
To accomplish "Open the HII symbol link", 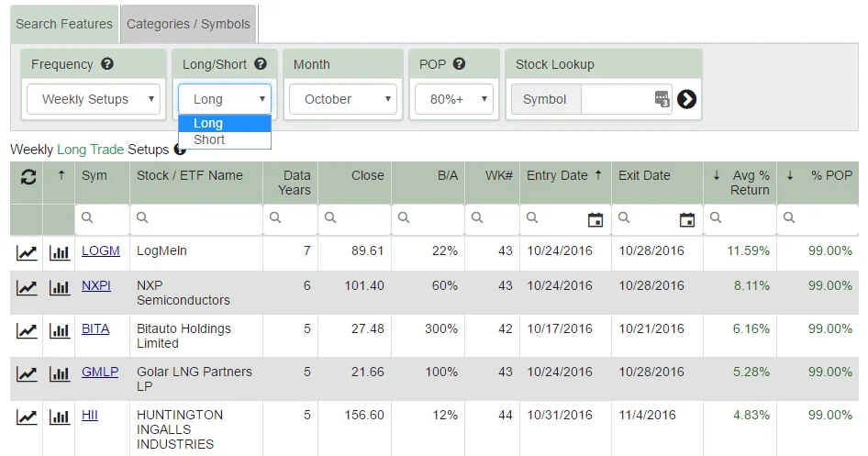I will coord(90,415).
